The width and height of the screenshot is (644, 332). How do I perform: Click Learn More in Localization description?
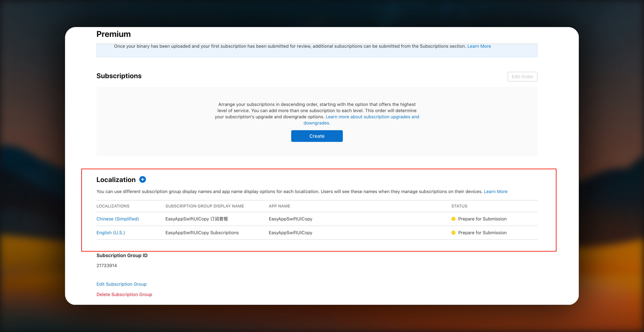pyautogui.click(x=495, y=191)
